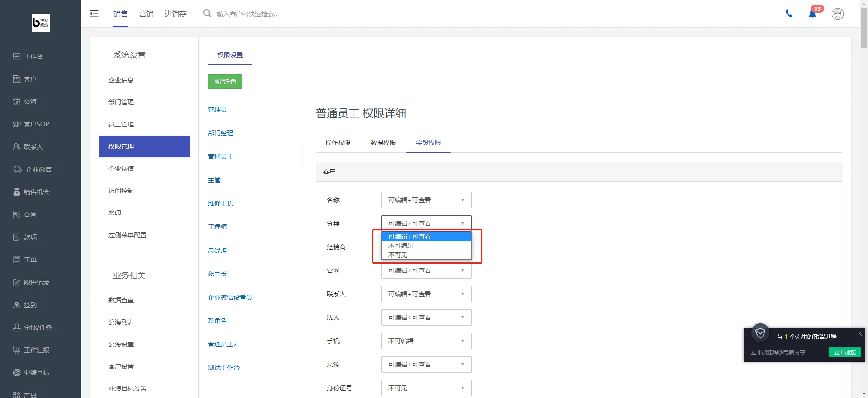Click the search magnifier icon
Screen dimensions: 868x398
click(207, 14)
